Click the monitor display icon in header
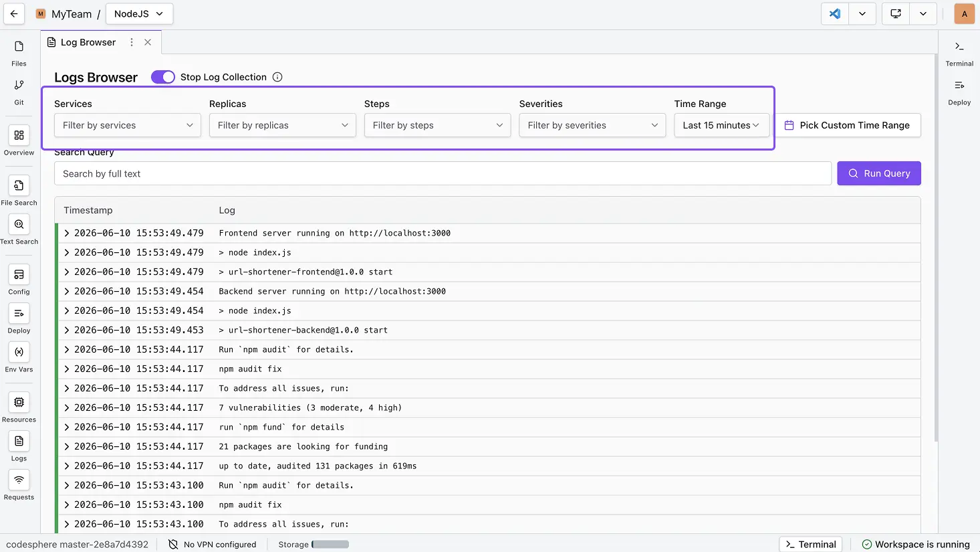Viewport: 980px width, 552px height. (896, 13)
